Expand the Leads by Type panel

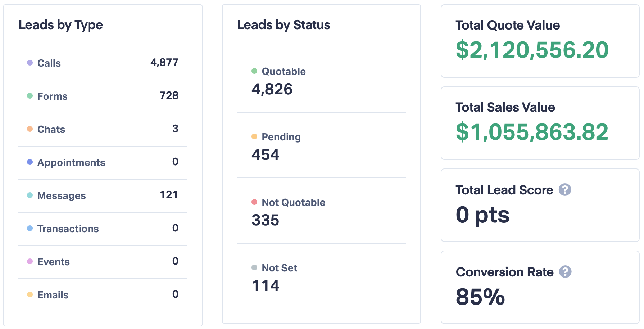pyautogui.click(x=103, y=164)
